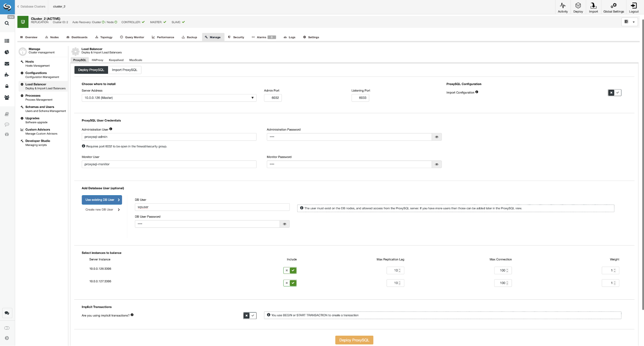This screenshot has width=644, height=346.
Task: Open the puzzle integrations icon in the sidebar
Action: point(7,75)
